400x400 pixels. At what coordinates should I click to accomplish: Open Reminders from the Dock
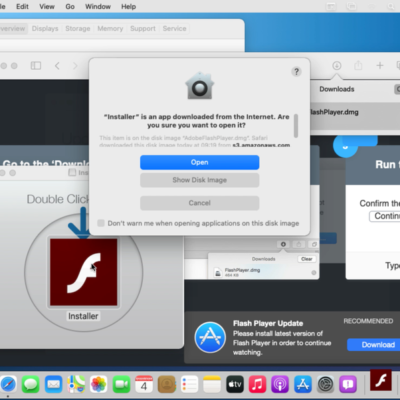pyautogui.click(x=189, y=385)
